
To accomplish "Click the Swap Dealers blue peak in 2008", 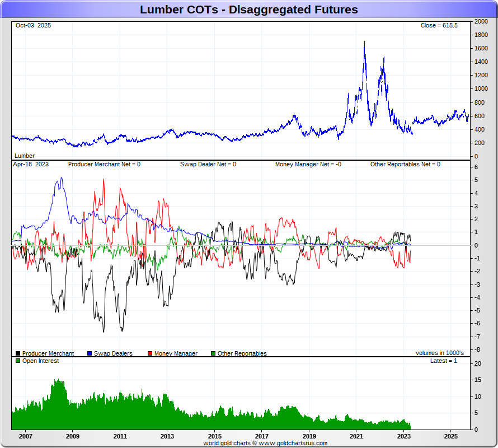I will [x=62, y=178].
